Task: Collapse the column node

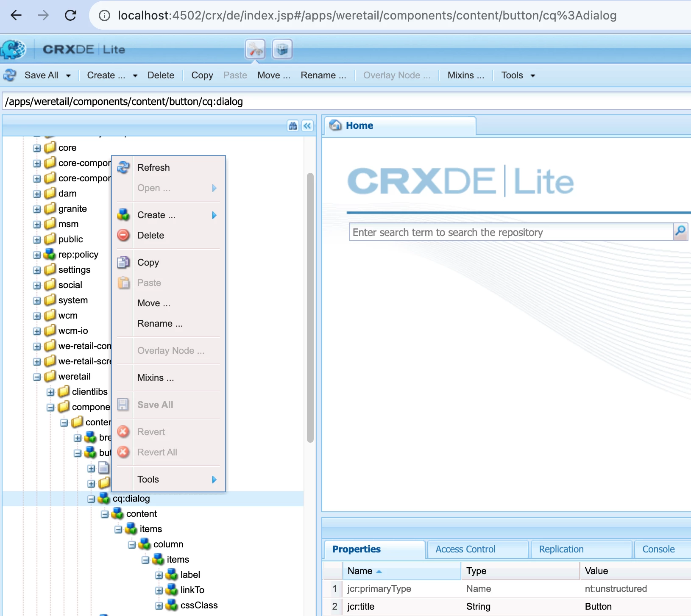Action: (132, 545)
